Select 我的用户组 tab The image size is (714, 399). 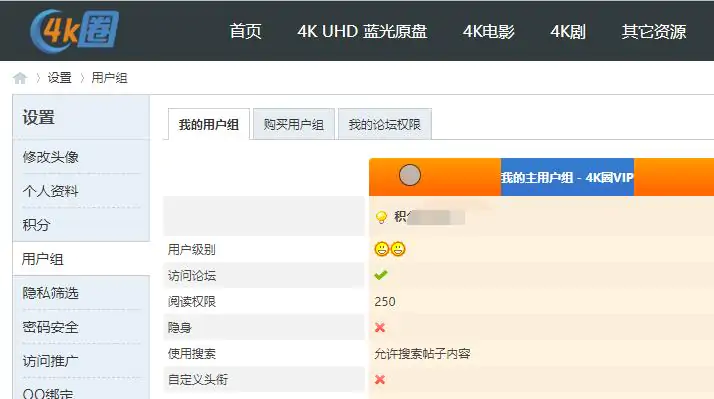click(x=209, y=124)
